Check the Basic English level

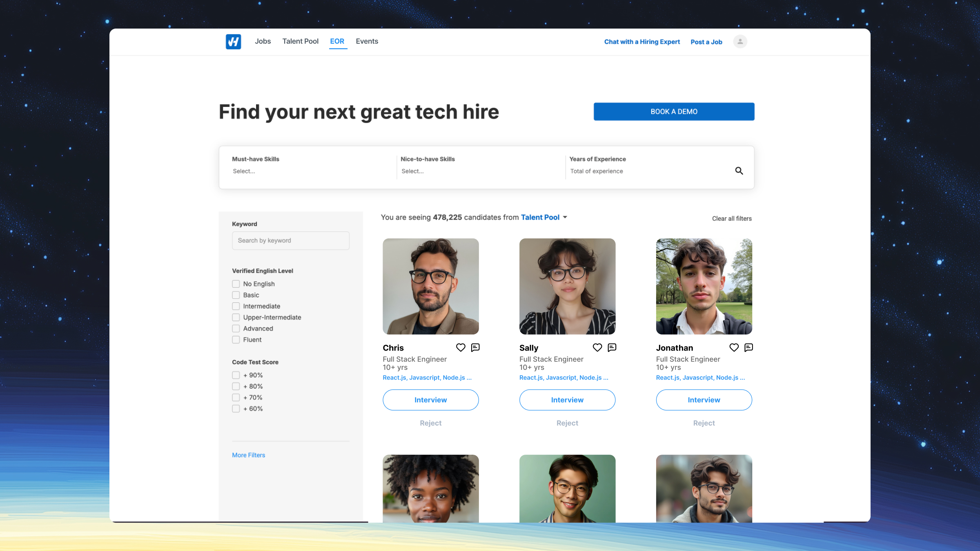pos(236,295)
